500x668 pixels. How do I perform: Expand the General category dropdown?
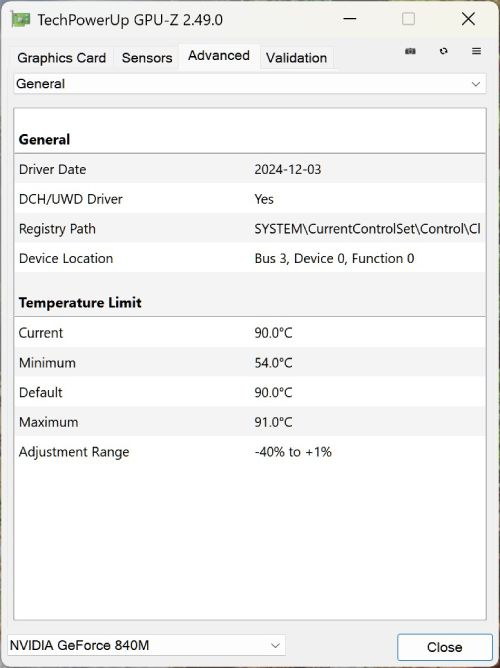pos(250,84)
